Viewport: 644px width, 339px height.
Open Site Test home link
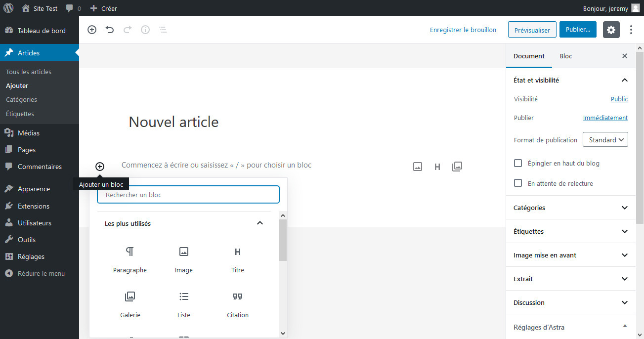(40, 8)
